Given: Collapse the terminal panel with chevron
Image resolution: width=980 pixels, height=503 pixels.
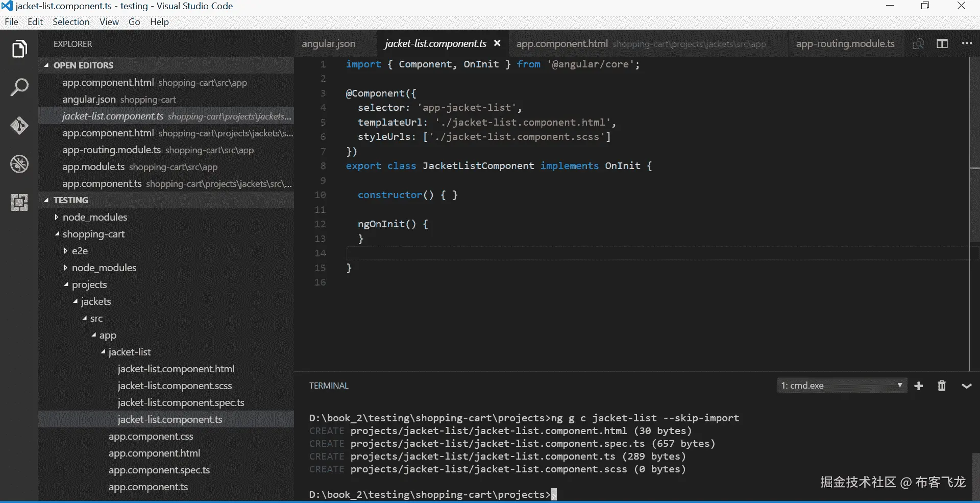Looking at the screenshot, I should 966,386.
